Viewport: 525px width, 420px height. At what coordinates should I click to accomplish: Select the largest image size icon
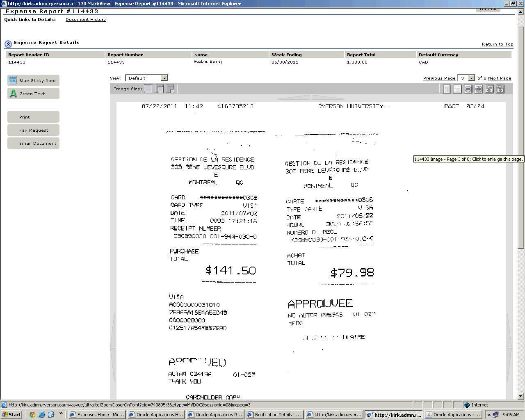point(170,89)
